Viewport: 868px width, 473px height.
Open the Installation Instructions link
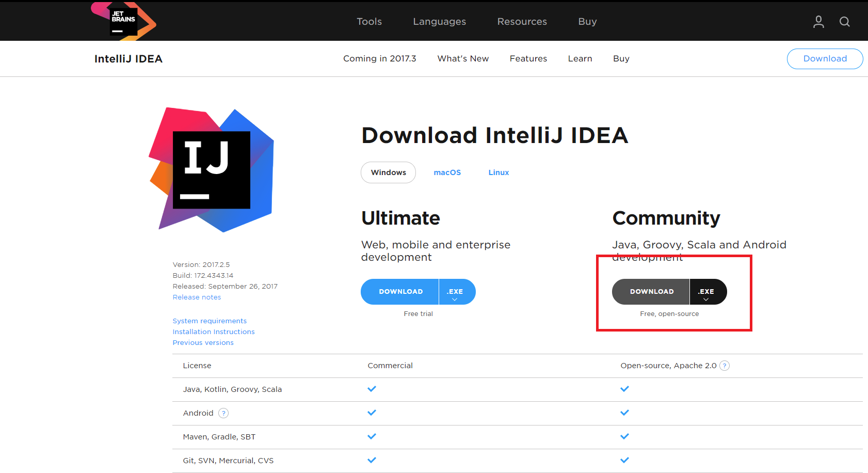[214, 332]
